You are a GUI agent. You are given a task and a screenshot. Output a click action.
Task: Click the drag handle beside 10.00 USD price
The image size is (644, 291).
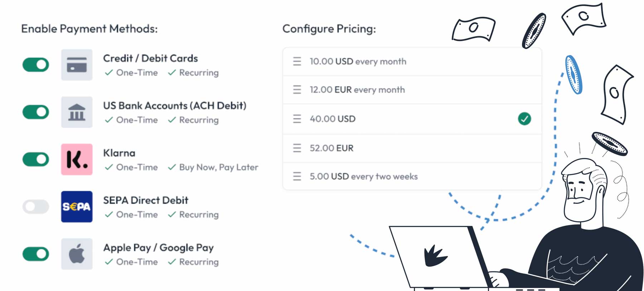click(297, 61)
